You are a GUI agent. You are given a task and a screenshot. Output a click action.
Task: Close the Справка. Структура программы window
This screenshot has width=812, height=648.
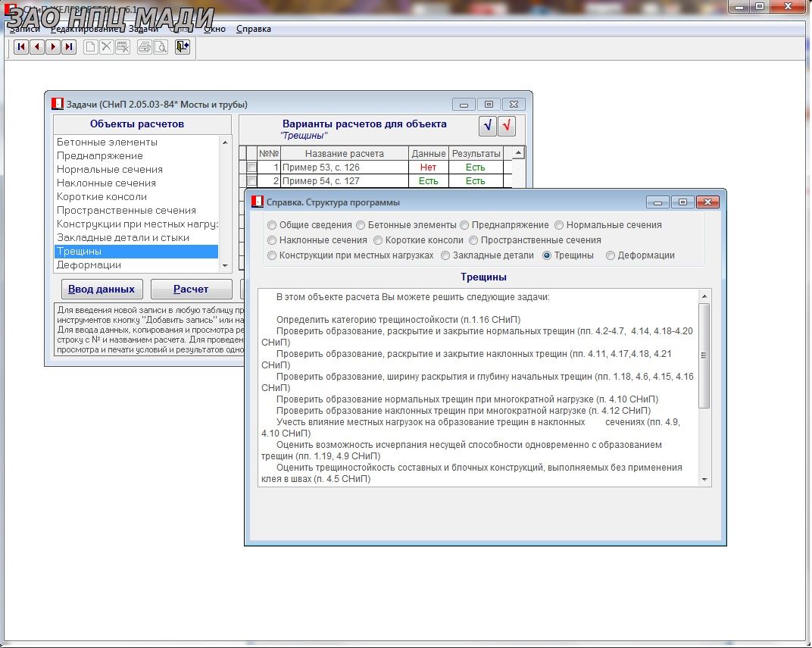tap(707, 202)
